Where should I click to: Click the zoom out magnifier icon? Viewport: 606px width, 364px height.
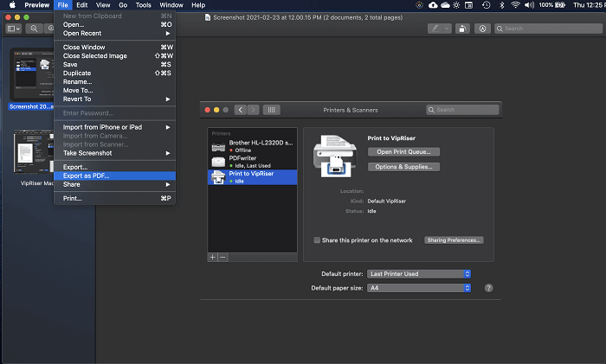tap(35, 29)
